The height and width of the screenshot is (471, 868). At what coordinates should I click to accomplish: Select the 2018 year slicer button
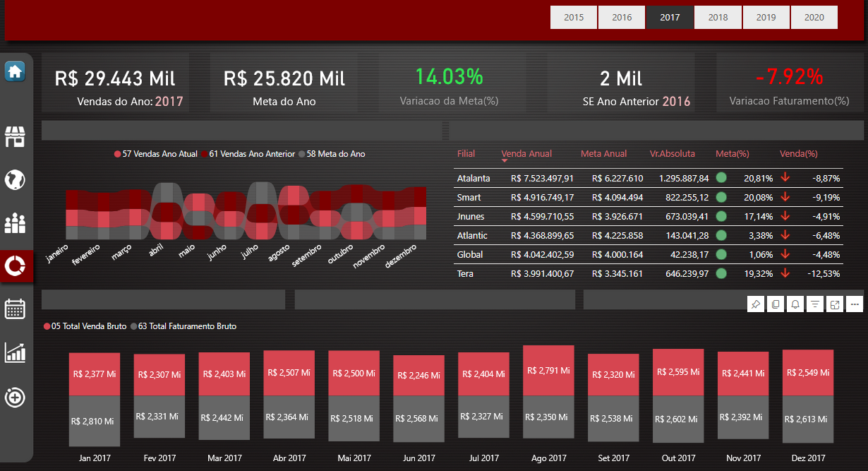coord(718,18)
